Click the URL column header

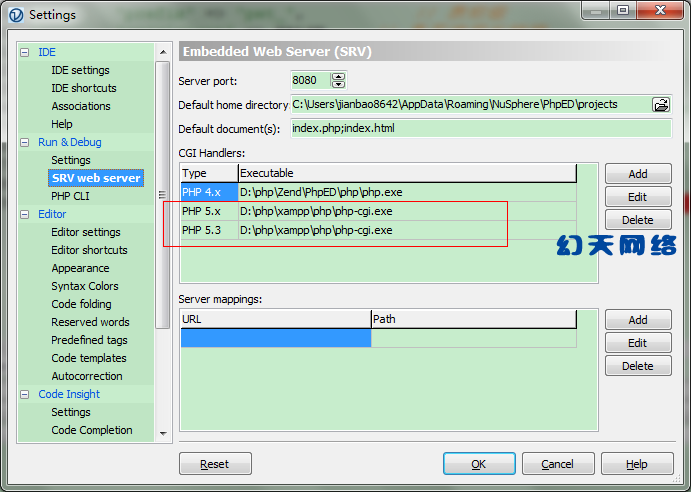point(276,319)
